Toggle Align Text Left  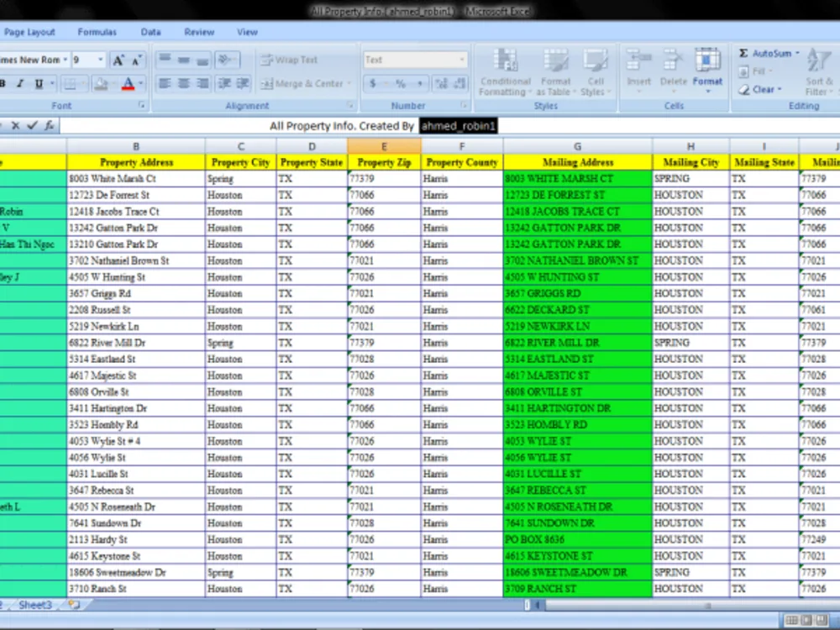(165, 83)
